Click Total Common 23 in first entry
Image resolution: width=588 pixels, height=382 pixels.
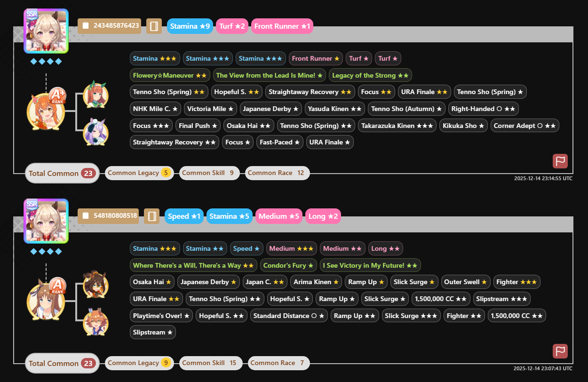(62, 173)
